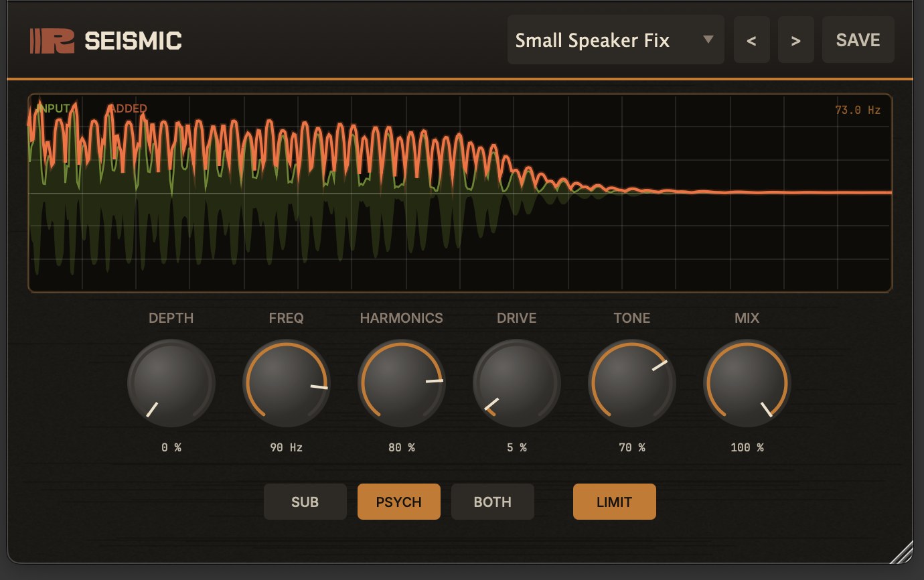Click the MIX knob
The height and width of the screenshot is (580, 924).
coord(747,384)
